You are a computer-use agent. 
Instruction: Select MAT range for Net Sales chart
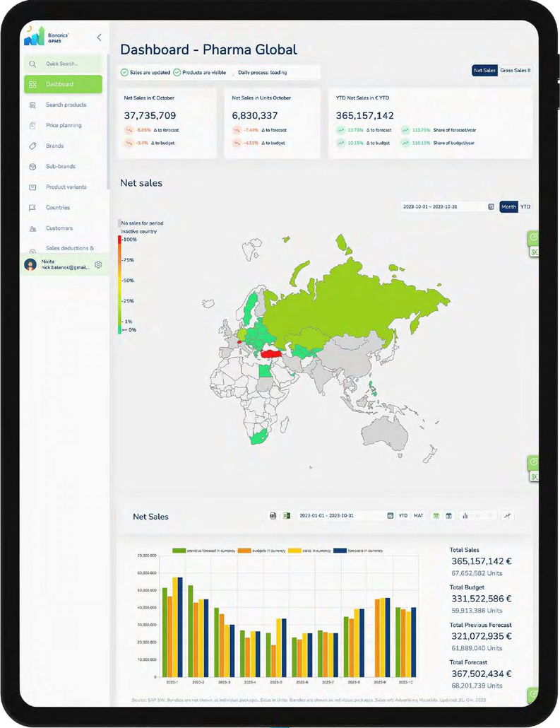click(x=419, y=516)
